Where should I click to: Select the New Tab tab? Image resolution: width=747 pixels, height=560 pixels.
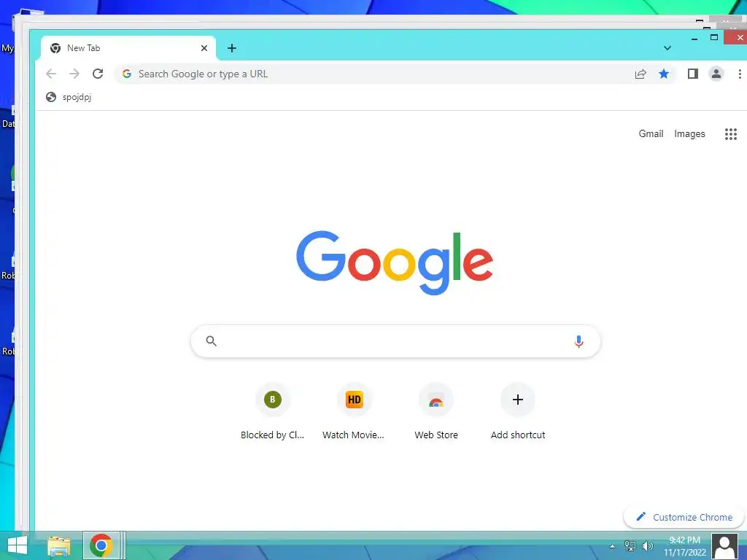(128, 48)
